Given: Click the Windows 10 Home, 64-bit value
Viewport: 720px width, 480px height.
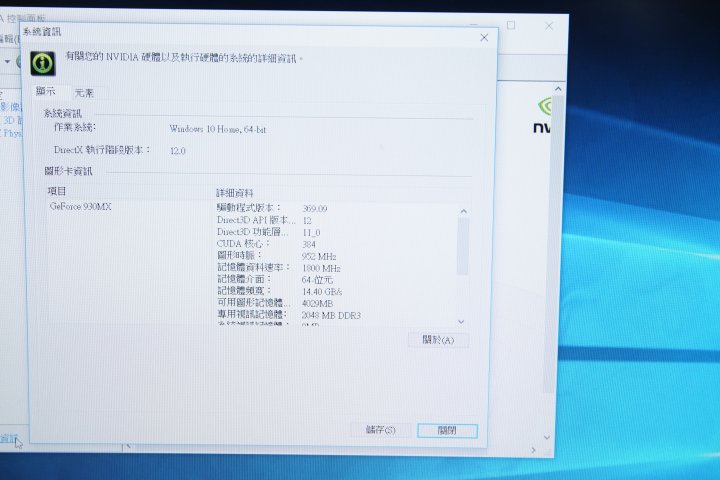Looking at the screenshot, I should pyautogui.click(x=218, y=129).
